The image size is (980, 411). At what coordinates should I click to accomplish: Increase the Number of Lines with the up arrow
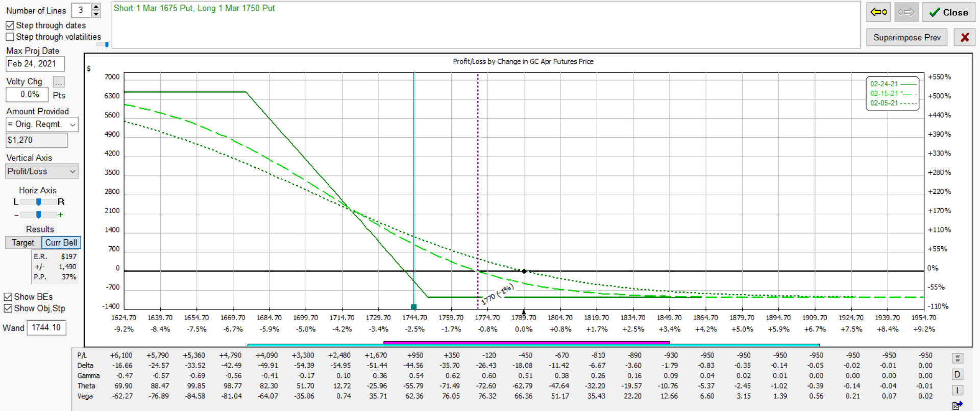click(x=96, y=7)
